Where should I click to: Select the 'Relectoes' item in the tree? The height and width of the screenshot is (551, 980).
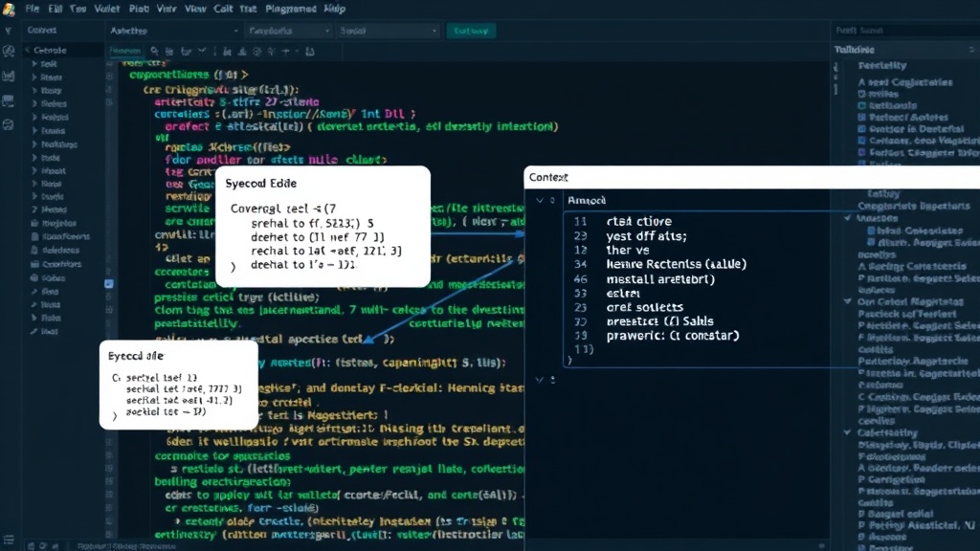55,250
